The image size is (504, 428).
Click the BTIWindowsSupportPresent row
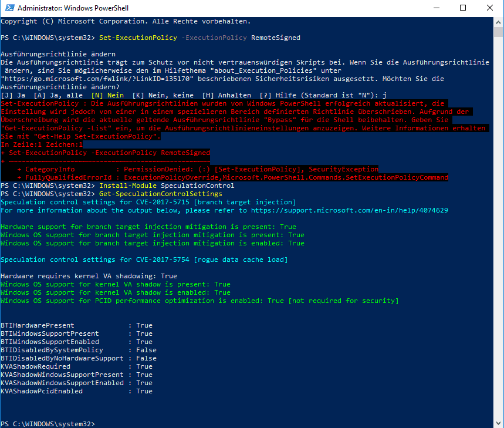coord(76,334)
